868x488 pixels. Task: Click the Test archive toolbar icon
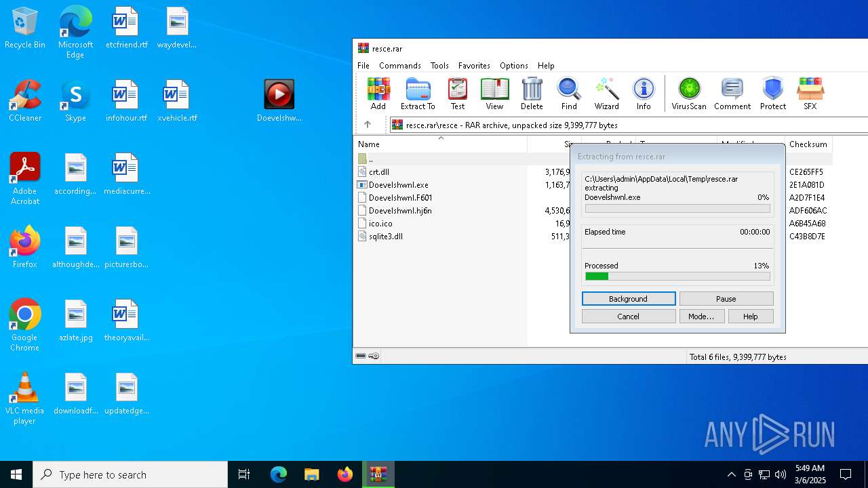(x=458, y=94)
